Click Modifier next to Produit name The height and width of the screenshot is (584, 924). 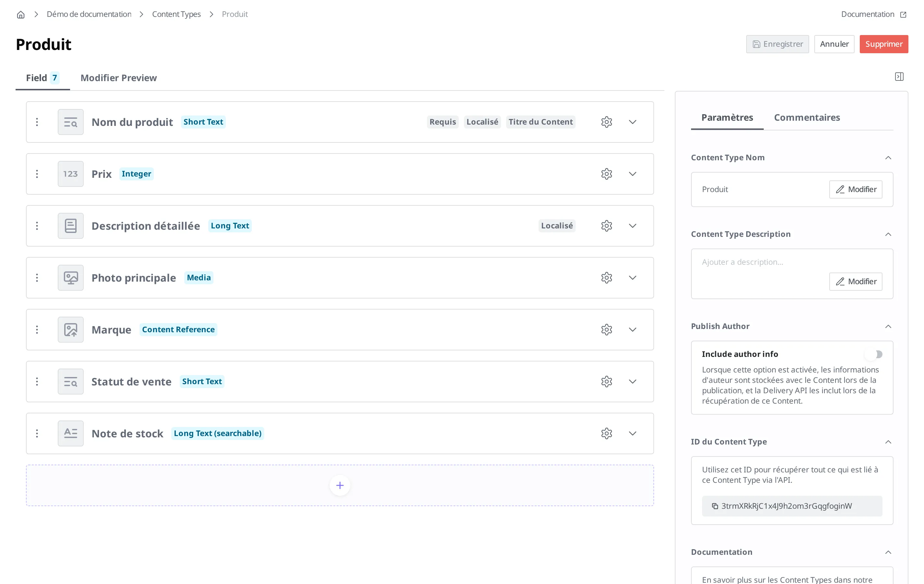tap(855, 189)
